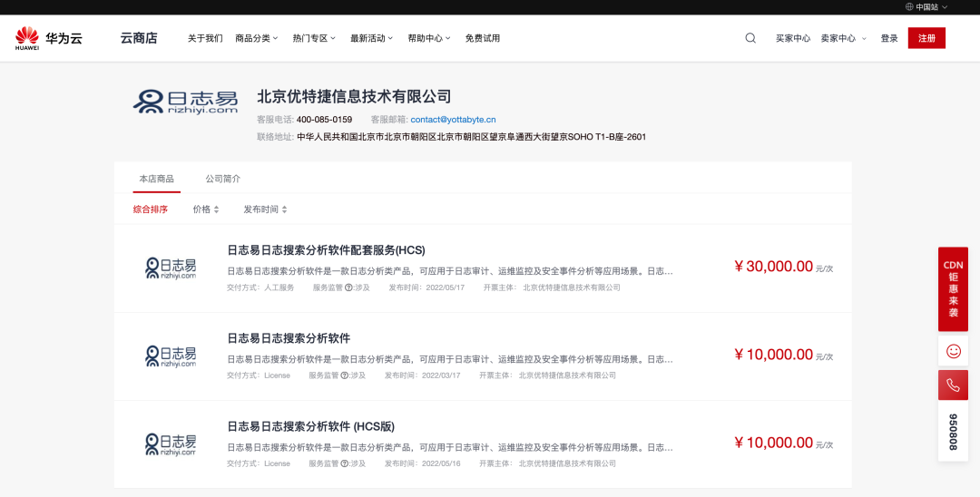
Task: Click the red phone contact icon
Action: tap(953, 385)
